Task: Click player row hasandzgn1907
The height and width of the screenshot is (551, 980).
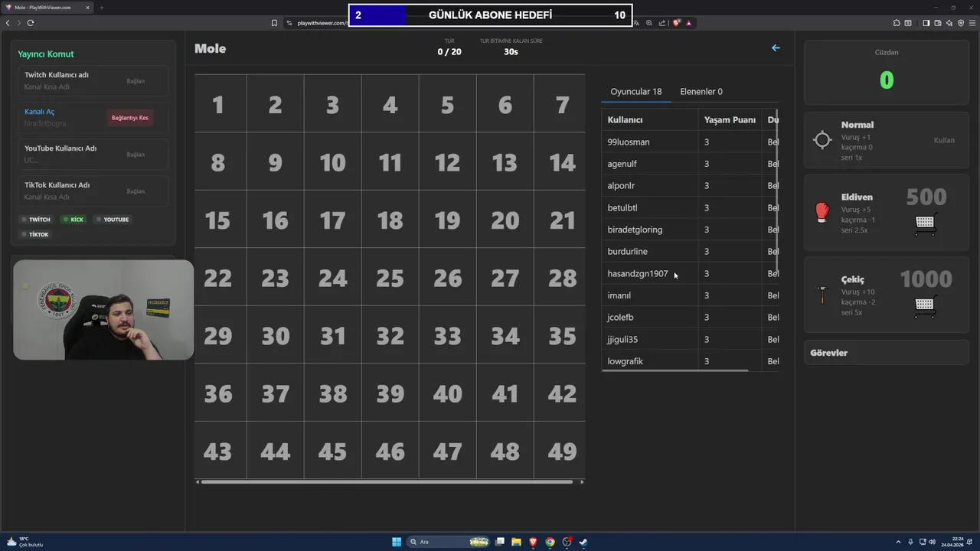Action: (689, 273)
